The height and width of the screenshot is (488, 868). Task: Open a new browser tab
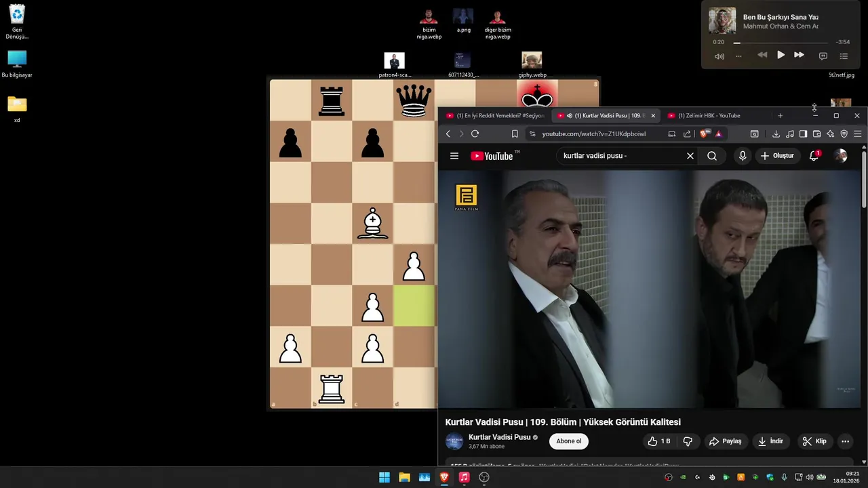coord(780,116)
